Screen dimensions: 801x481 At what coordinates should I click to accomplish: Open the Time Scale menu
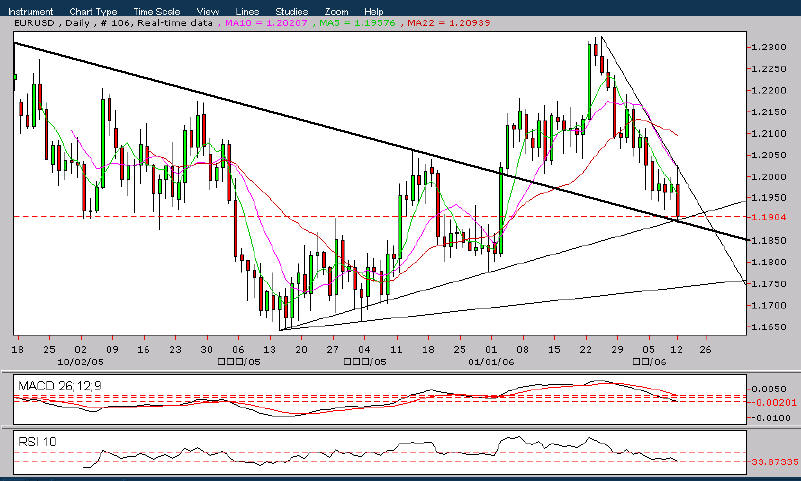(x=157, y=11)
